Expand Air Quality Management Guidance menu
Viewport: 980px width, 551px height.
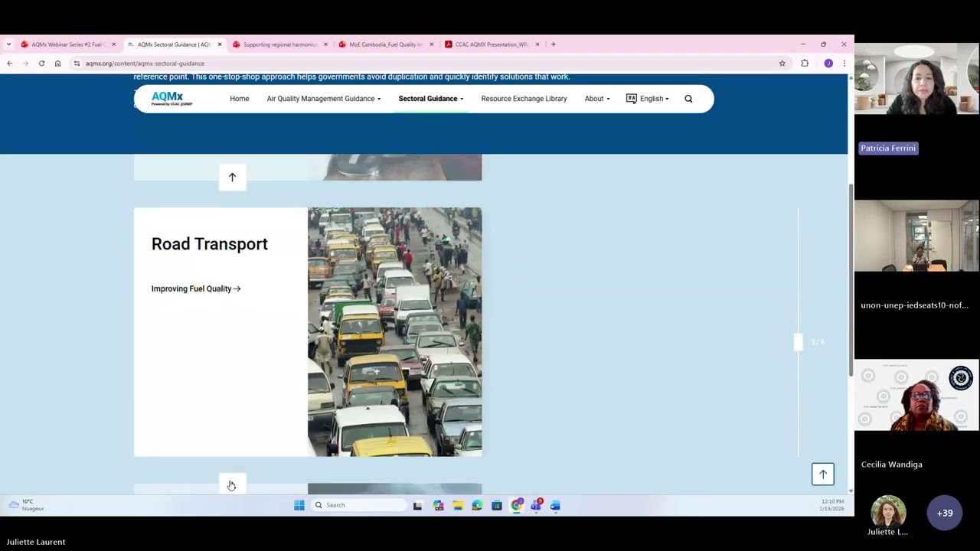323,99
